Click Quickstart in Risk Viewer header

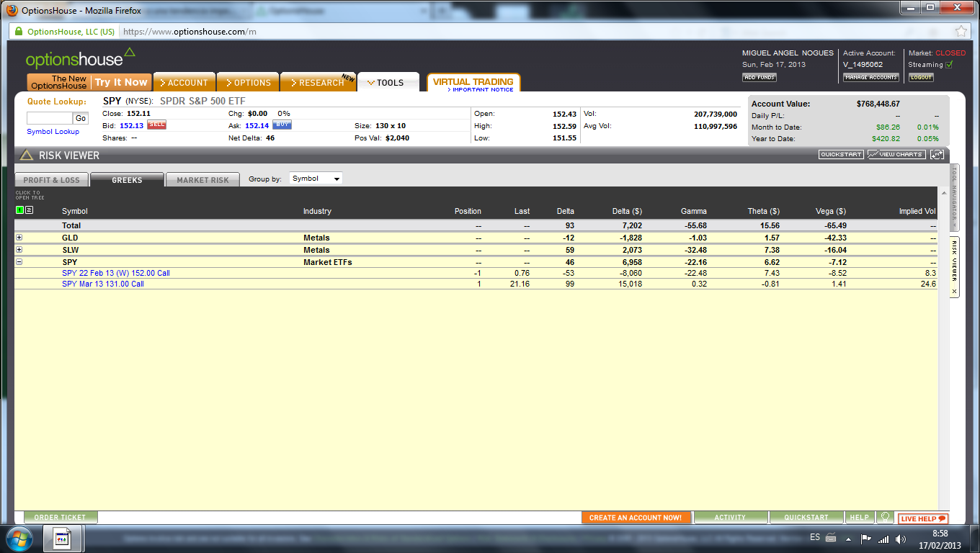click(x=841, y=154)
